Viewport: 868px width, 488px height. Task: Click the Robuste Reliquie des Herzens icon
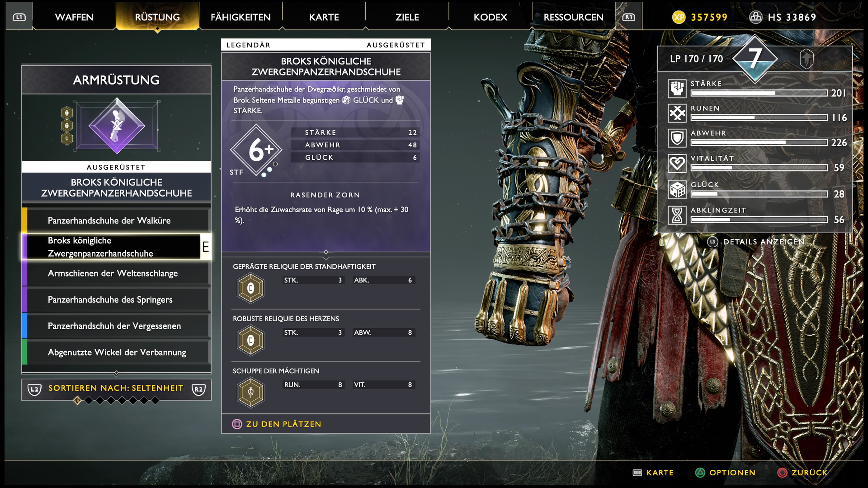250,340
